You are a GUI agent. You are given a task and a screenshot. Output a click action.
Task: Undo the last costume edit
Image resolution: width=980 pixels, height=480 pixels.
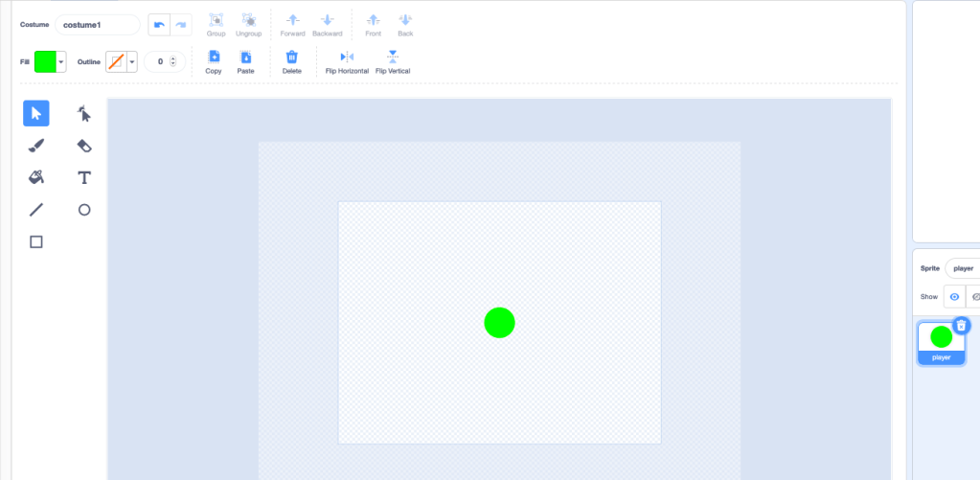click(x=159, y=24)
